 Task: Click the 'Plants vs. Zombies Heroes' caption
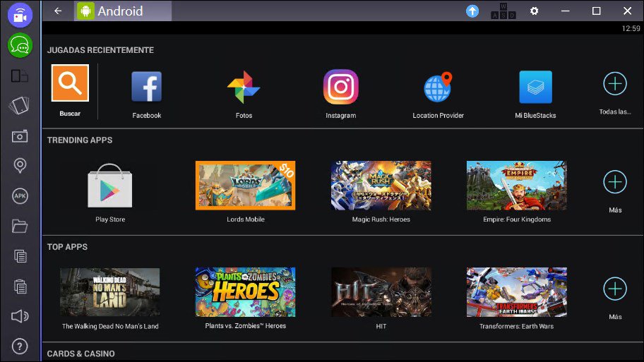click(x=246, y=326)
